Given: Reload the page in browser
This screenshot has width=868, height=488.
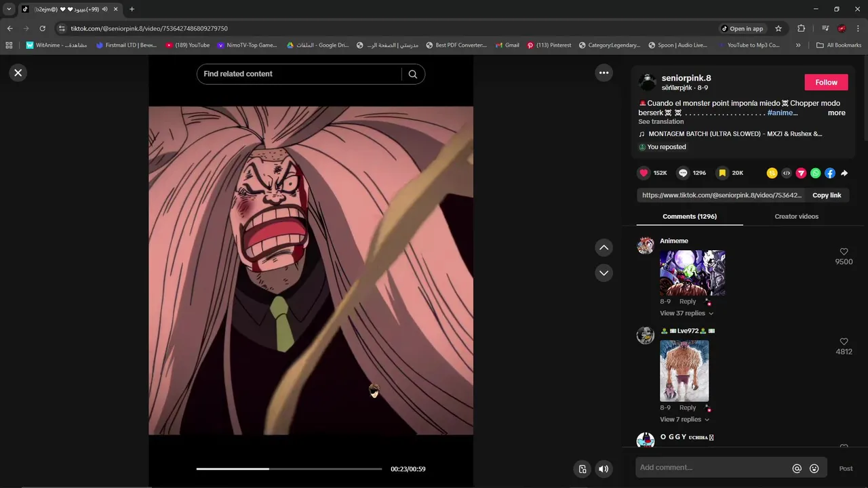Looking at the screenshot, I should 42,28.
